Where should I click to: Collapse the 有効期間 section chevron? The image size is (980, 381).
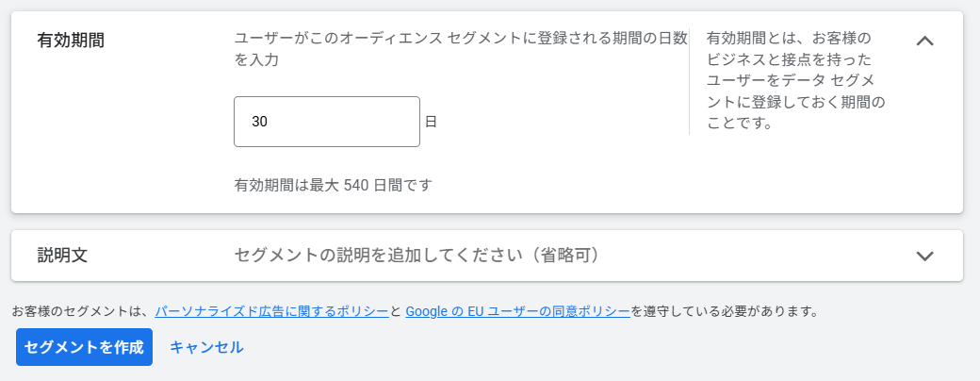click(x=924, y=41)
